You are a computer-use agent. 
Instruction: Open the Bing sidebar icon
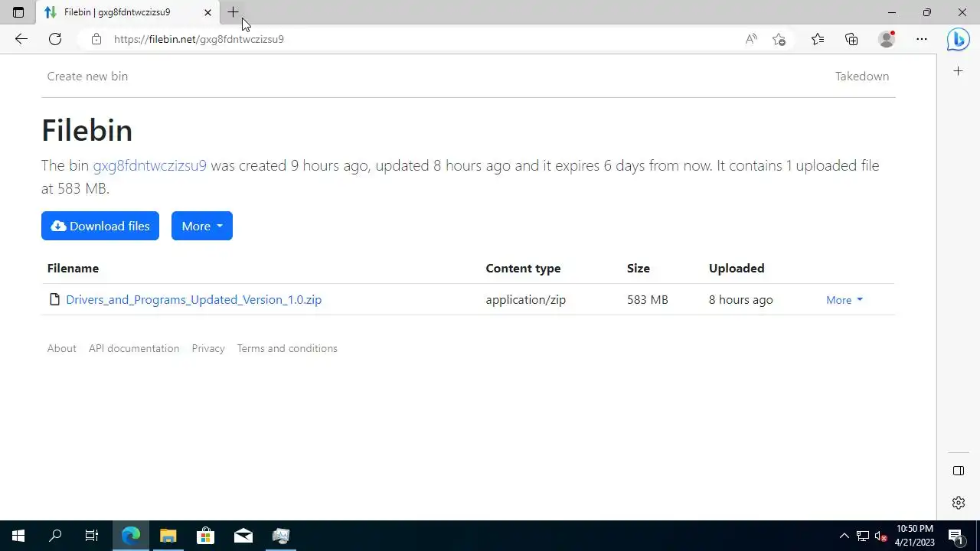(958, 39)
